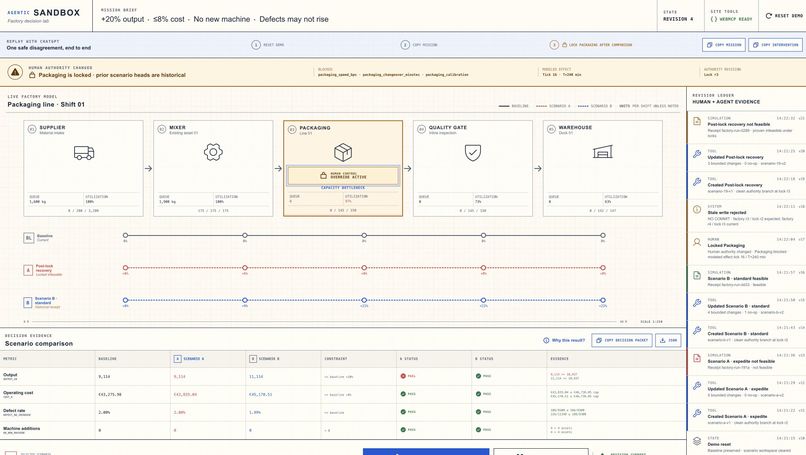Screen dimensions: 806x455
Task: Click the person icon for 'Locked Packaging'
Action: [697, 242]
